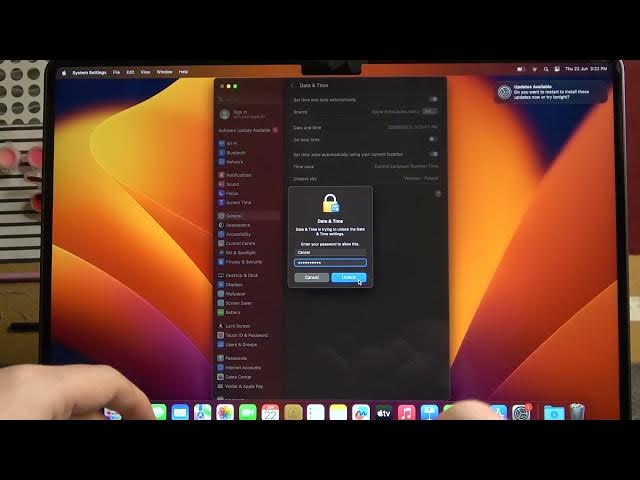Click Time zone value Central European Summer Time
640x480 pixels.
[x=406, y=166]
